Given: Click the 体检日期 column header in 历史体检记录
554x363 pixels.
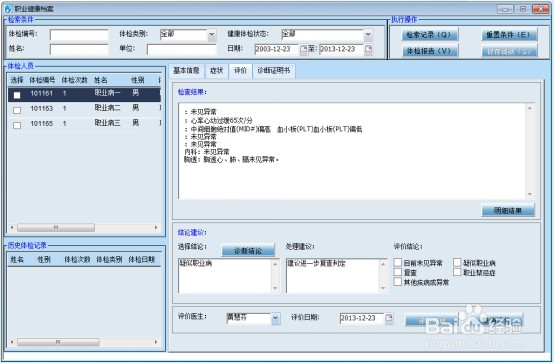Looking at the screenshot, I should pyautogui.click(x=142, y=259).
